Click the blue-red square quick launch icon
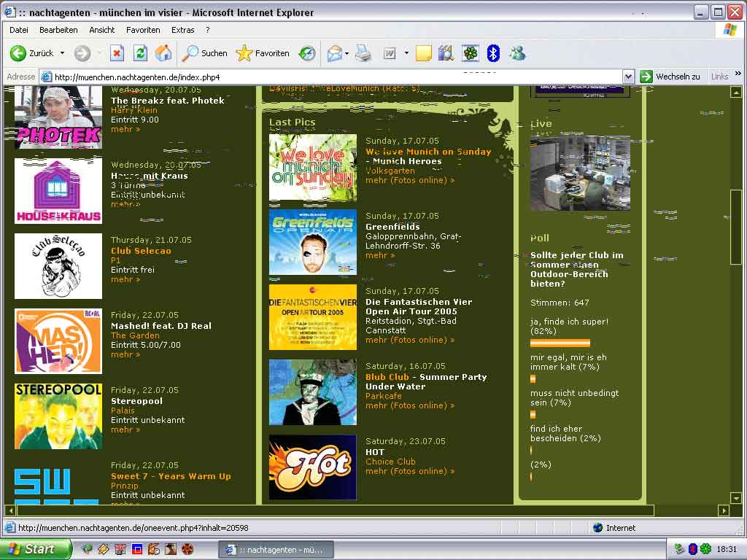 136,549
